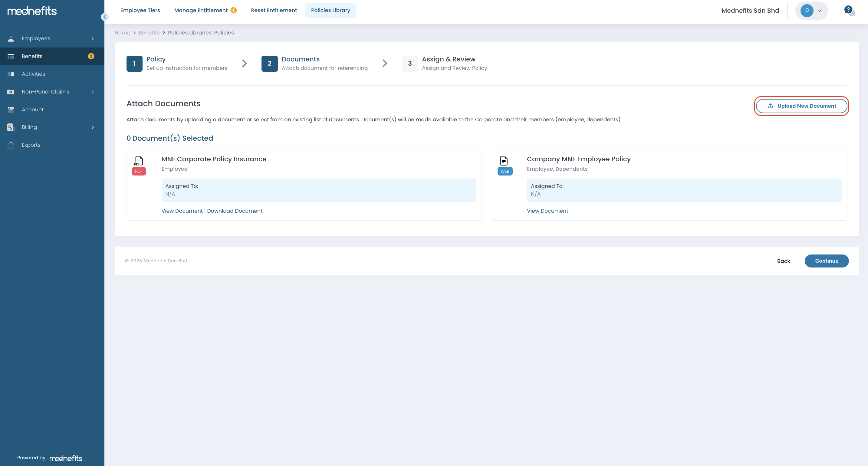Click the mednefits logo in sidebar header
Image resolution: width=868 pixels, height=466 pixels.
point(32,11)
